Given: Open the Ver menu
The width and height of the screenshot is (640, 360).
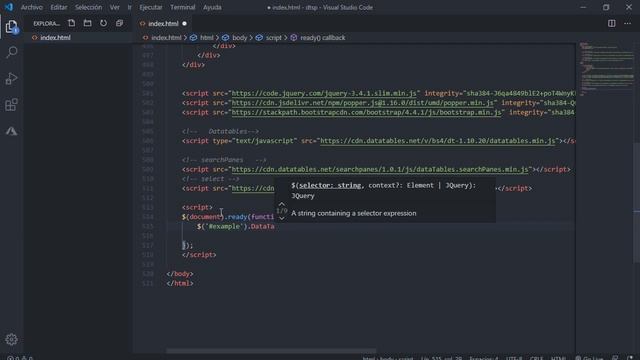Looking at the screenshot, I should pyautogui.click(x=115, y=7).
